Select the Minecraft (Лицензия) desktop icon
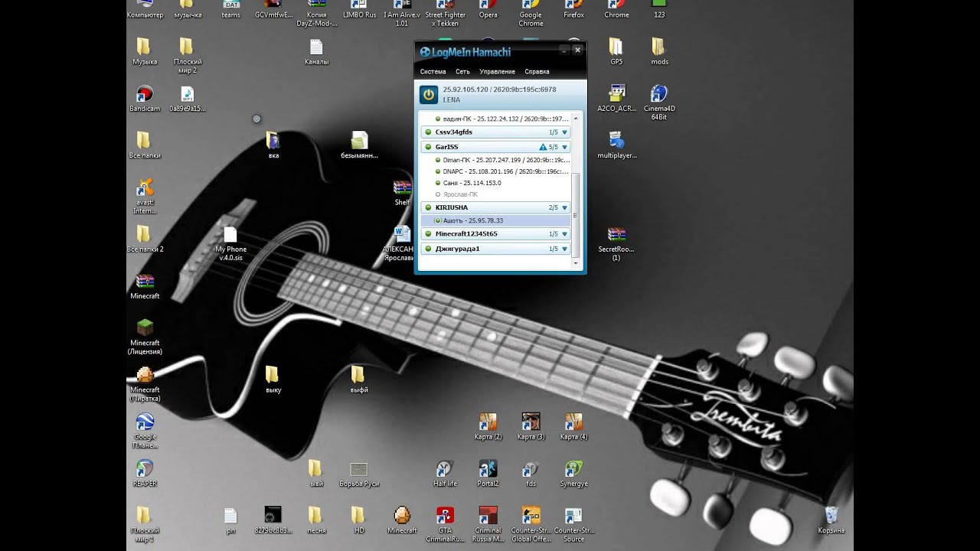Image resolution: width=980 pixels, height=551 pixels. (145, 337)
